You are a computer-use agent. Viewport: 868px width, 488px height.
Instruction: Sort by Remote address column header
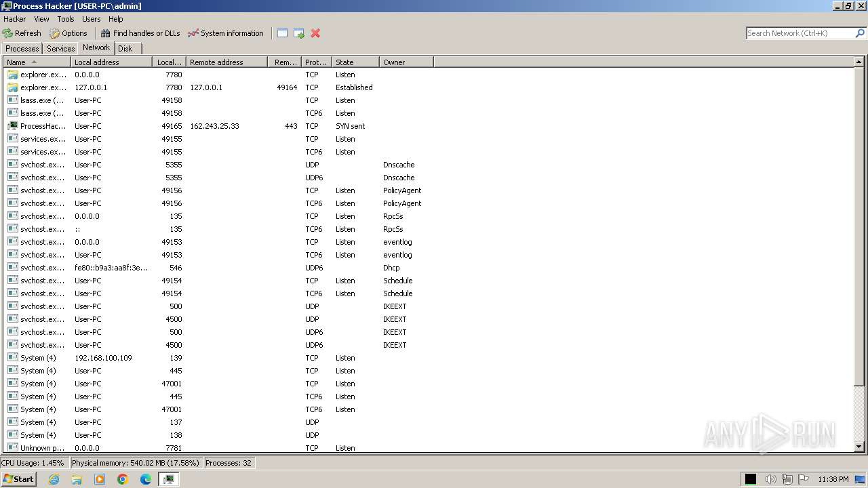click(x=227, y=62)
